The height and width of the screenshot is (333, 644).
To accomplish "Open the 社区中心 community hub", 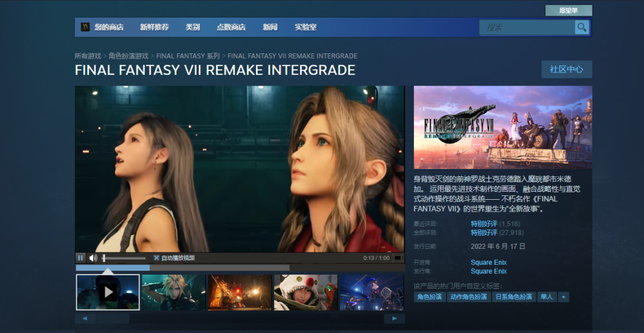I will coord(567,69).
